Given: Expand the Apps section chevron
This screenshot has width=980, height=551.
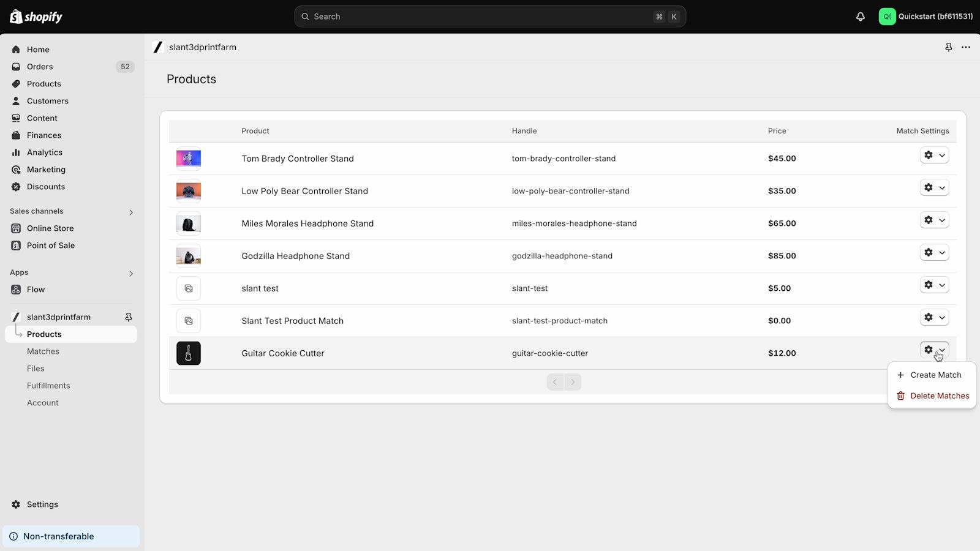Looking at the screenshot, I should point(130,273).
